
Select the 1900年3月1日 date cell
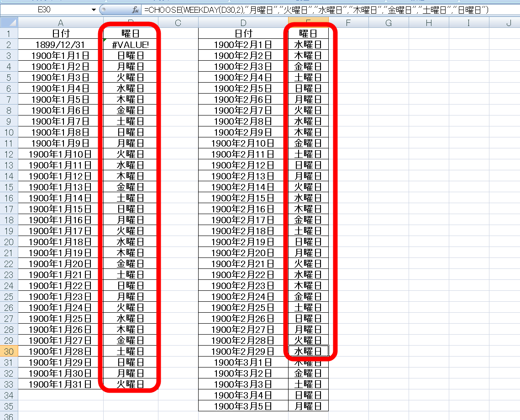pyautogui.click(x=243, y=362)
